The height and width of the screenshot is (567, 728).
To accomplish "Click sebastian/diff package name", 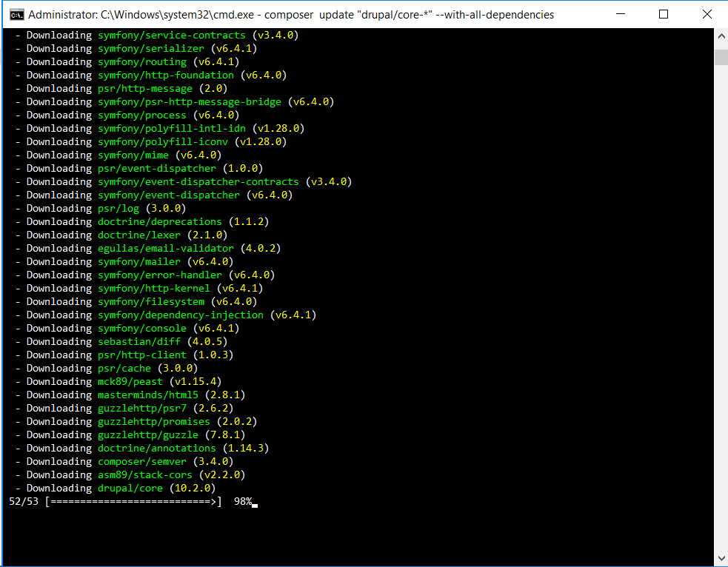I will (138, 342).
